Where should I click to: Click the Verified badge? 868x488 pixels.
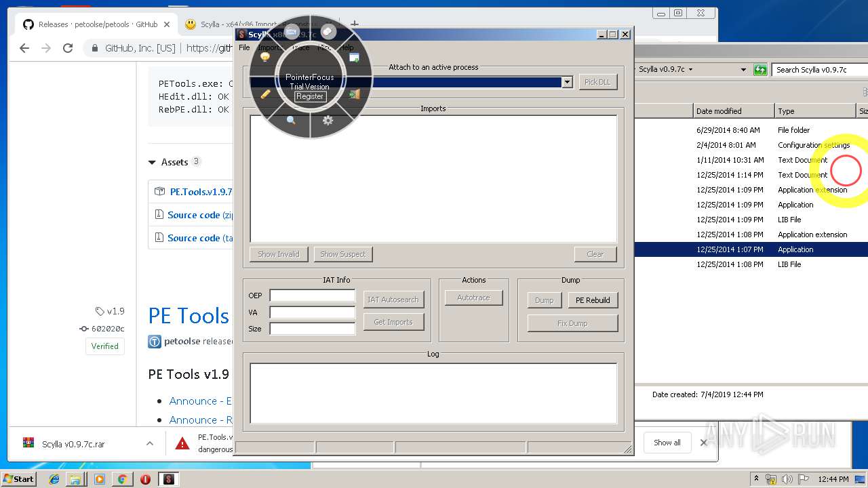[105, 346]
